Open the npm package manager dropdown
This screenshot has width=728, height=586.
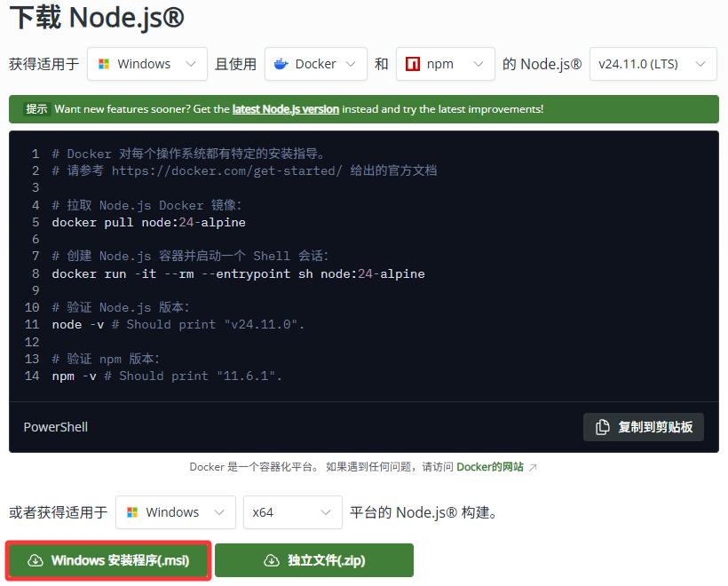[x=444, y=64]
